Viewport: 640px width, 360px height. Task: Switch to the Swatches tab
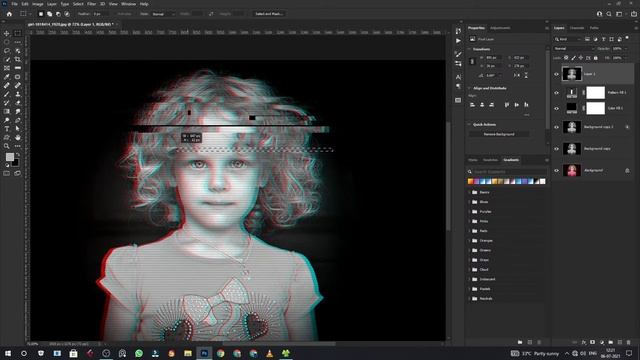pyautogui.click(x=490, y=160)
